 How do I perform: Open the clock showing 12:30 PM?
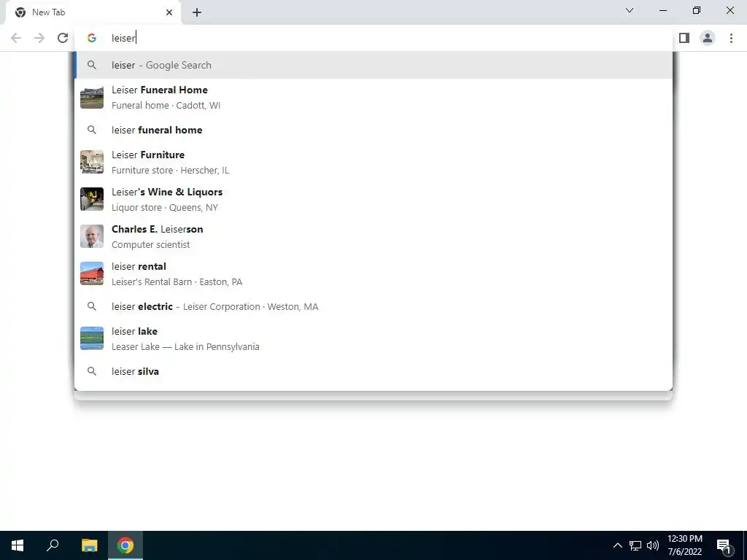point(684,545)
